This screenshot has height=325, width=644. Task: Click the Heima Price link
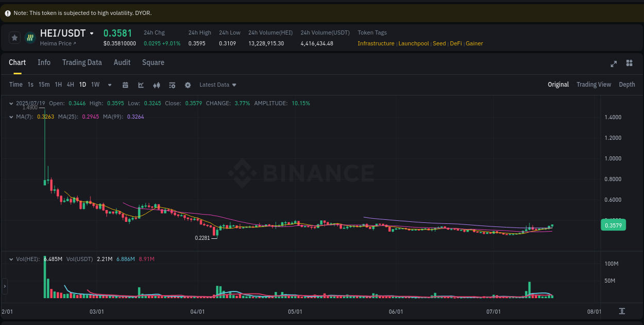[56, 43]
